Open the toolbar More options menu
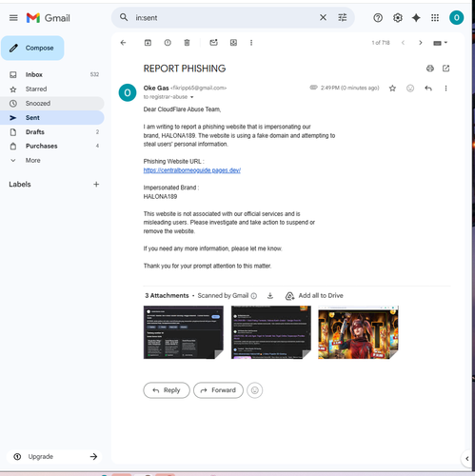The height and width of the screenshot is (476, 475). click(251, 43)
